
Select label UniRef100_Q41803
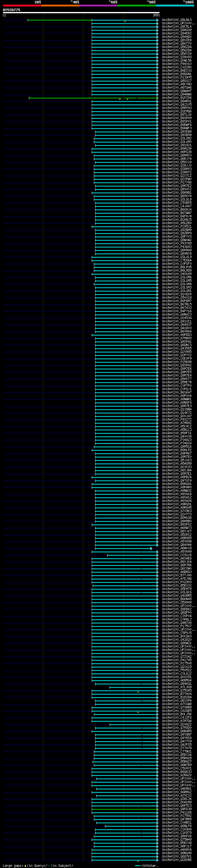pos(177,328)
